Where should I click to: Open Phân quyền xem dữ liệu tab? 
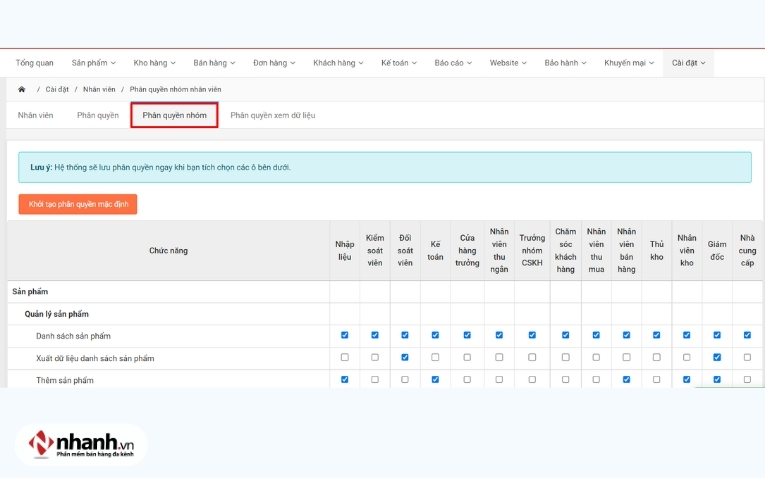pyautogui.click(x=272, y=115)
